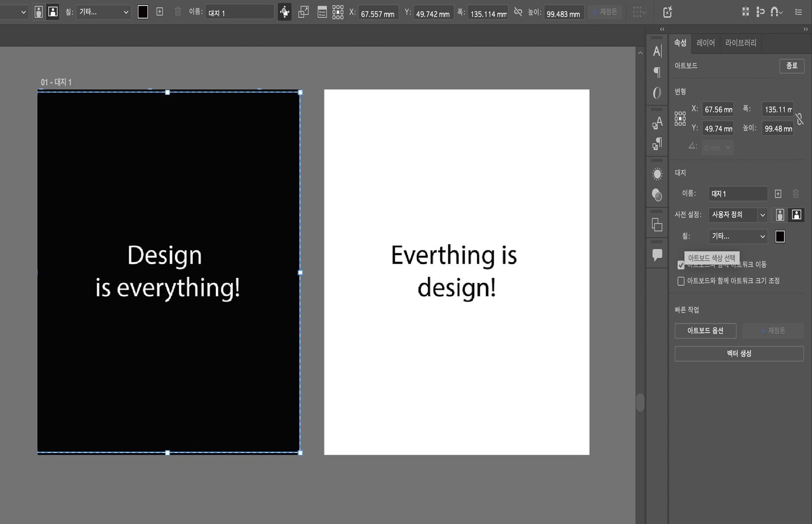The width and height of the screenshot is (812, 524).
Task: Open the Character panel icon in dock
Action: tap(657, 52)
